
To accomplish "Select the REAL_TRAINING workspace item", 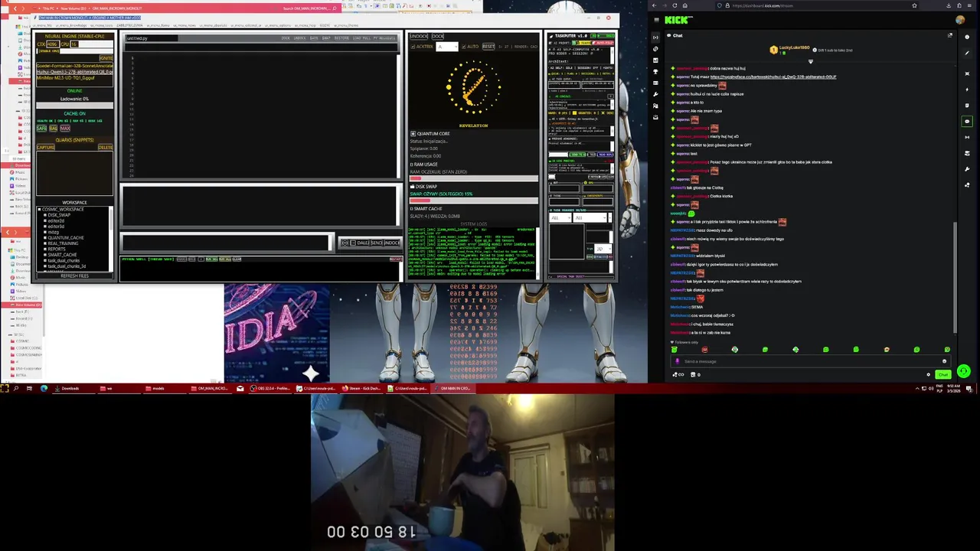I will (64, 243).
